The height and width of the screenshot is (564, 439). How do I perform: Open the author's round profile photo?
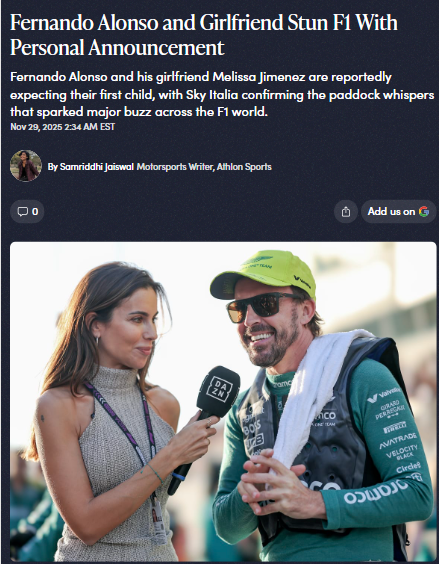[26, 166]
